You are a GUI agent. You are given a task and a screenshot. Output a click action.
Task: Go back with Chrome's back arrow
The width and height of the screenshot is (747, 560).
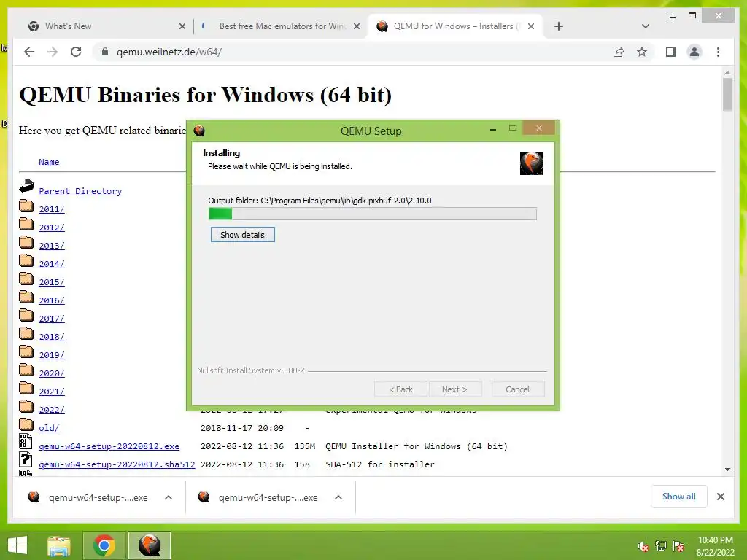click(x=29, y=52)
